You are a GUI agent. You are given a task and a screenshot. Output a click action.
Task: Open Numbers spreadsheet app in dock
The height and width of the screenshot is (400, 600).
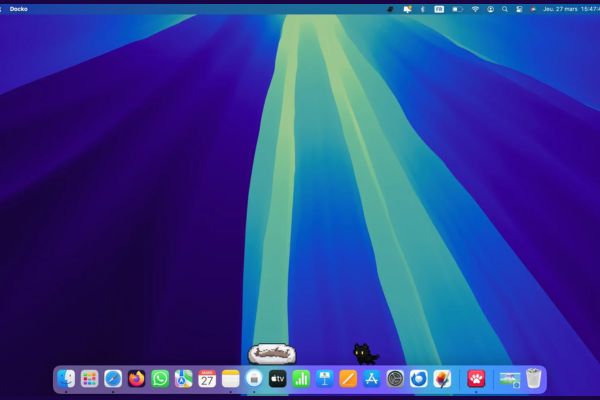pyautogui.click(x=301, y=379)
